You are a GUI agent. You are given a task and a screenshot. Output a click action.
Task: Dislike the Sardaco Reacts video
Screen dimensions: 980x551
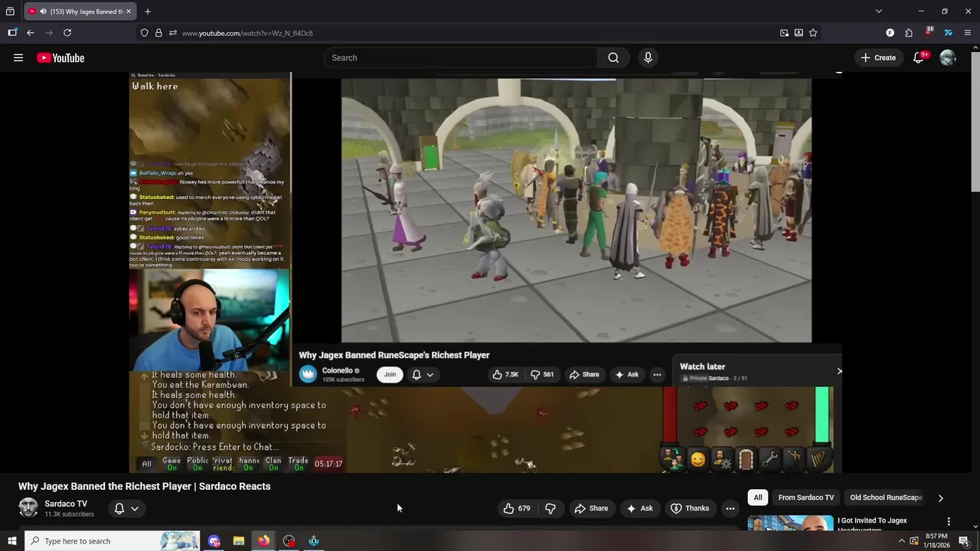click(x=550, y=508)
